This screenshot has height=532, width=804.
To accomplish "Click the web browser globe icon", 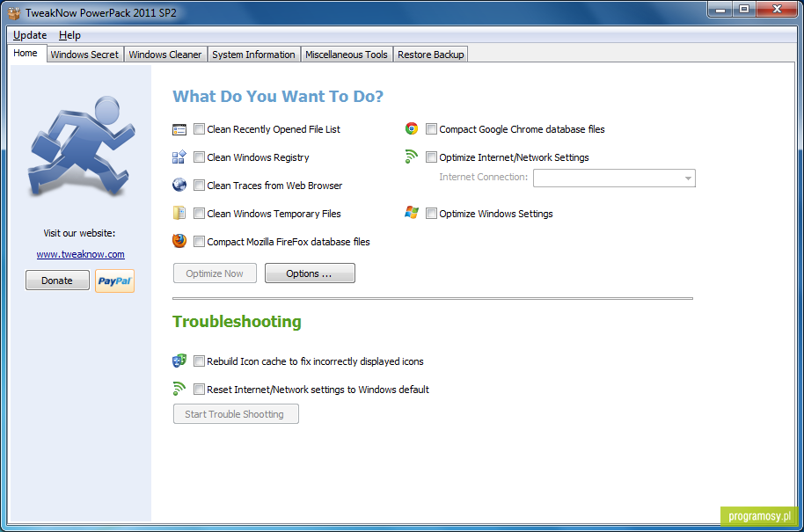I will pyautogui.click(x=179, y=185).
